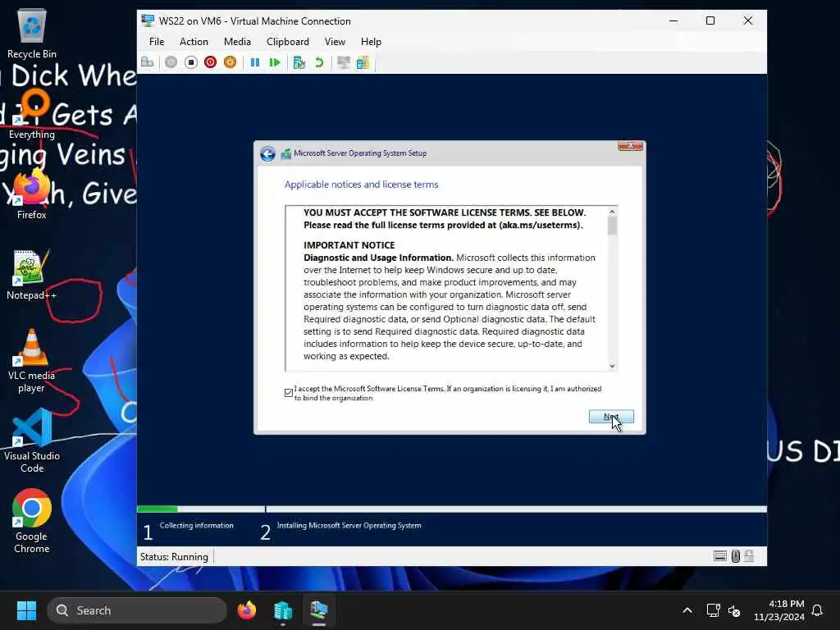The image size is (840, 630).
Task: Click the keyboard status bar icon
Action: click(720, 556)
